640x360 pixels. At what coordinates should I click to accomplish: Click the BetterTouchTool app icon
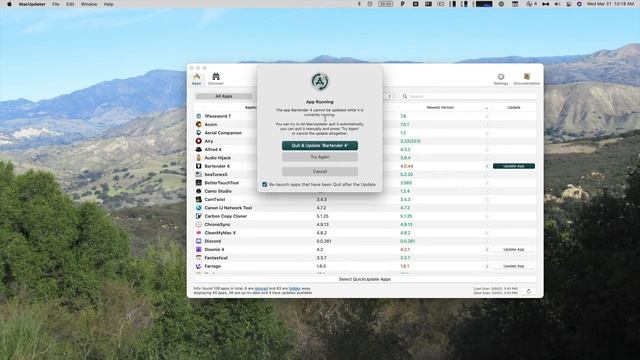pyautogui.click(x=199, y=183)
